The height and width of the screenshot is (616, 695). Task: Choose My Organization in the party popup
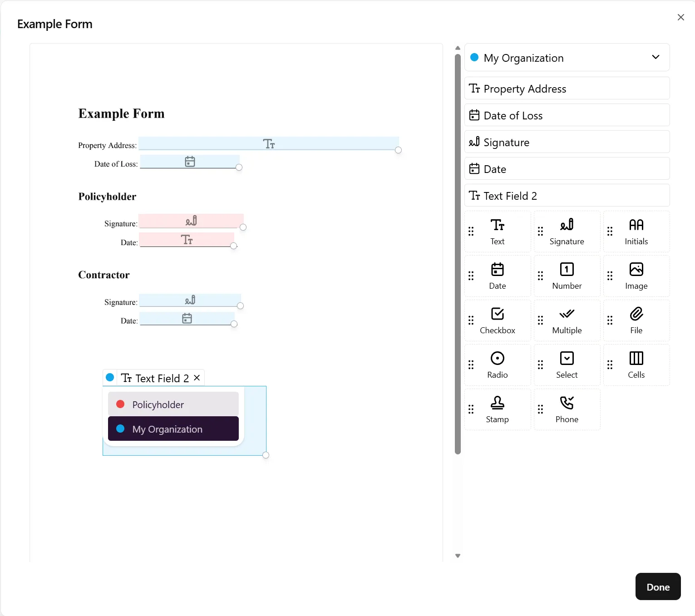(173, 429)
